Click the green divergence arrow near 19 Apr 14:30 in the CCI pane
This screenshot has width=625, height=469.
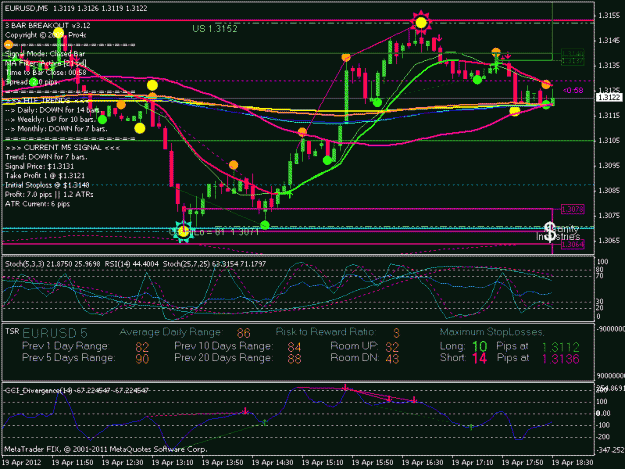coord(264,422)
